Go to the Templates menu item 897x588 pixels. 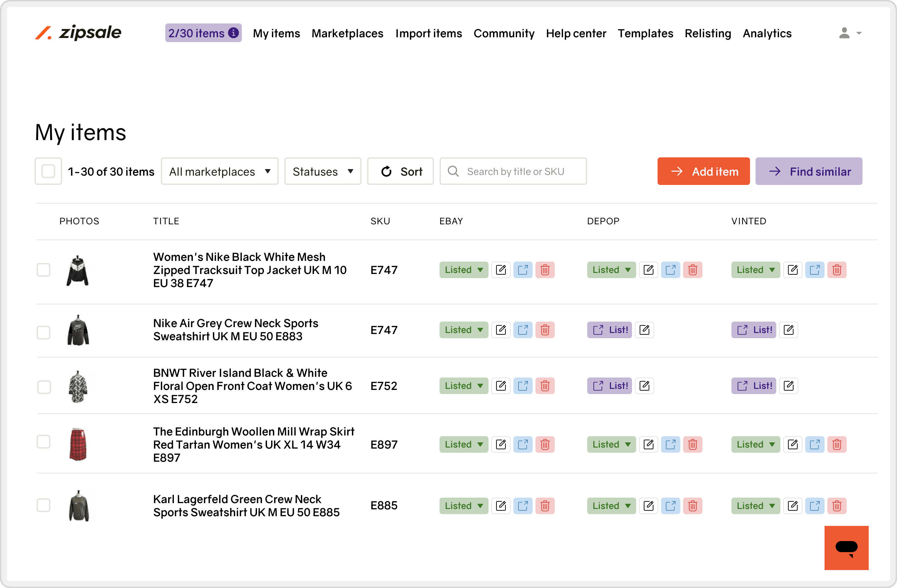pyautogui.click(x=645, y=33)
